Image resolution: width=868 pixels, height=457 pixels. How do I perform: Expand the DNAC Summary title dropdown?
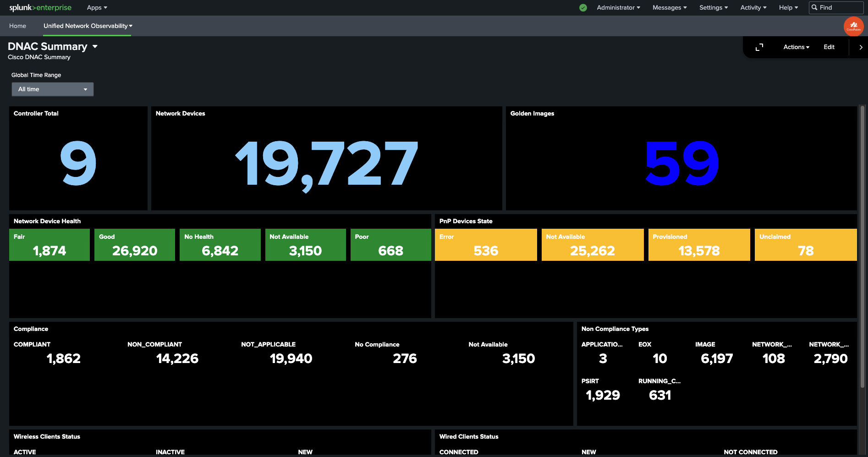tap(95, 47)
